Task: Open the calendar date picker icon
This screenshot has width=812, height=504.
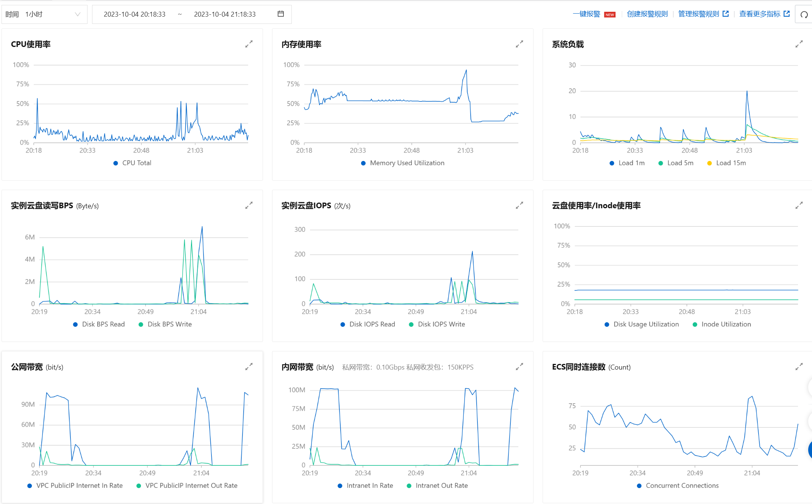Action: click(281, 14)
